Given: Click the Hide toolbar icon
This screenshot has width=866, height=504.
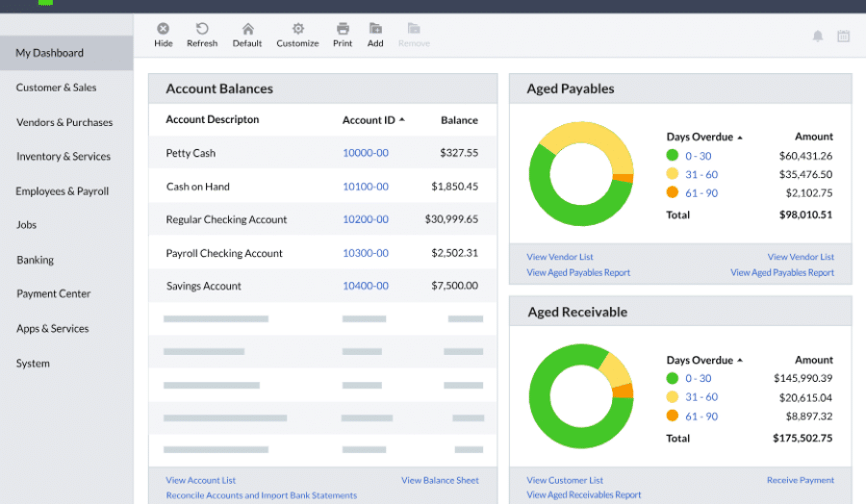Looking at the screenshot, I should (163, 29).
